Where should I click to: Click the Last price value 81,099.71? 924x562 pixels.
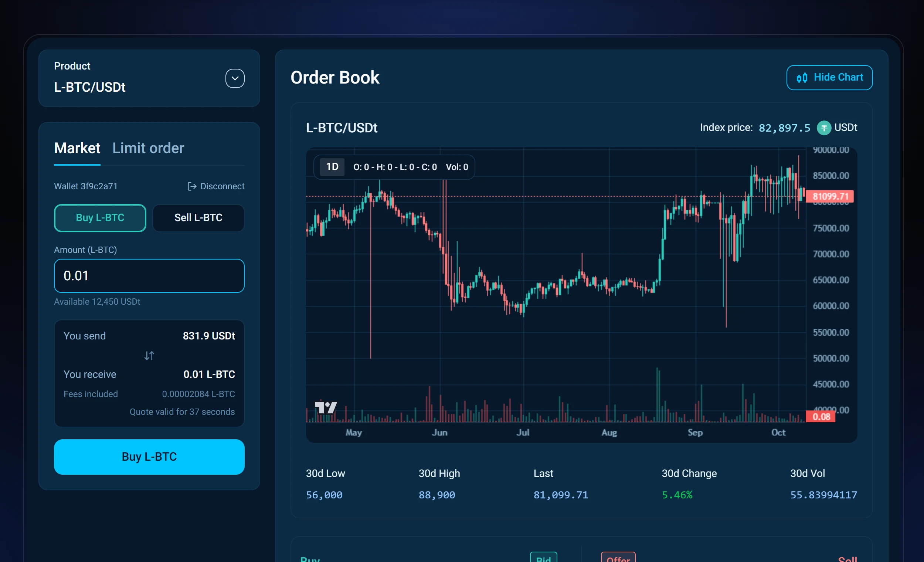click(x=561, y=495)
